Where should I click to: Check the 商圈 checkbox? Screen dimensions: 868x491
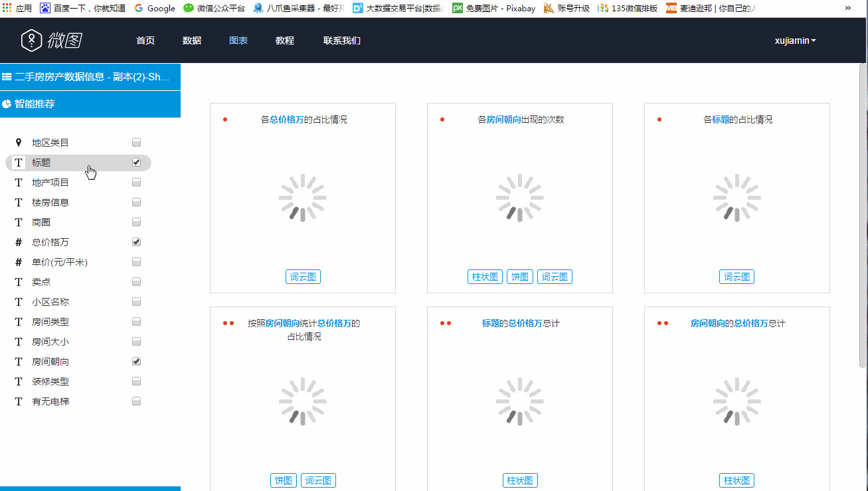point(136,222)
